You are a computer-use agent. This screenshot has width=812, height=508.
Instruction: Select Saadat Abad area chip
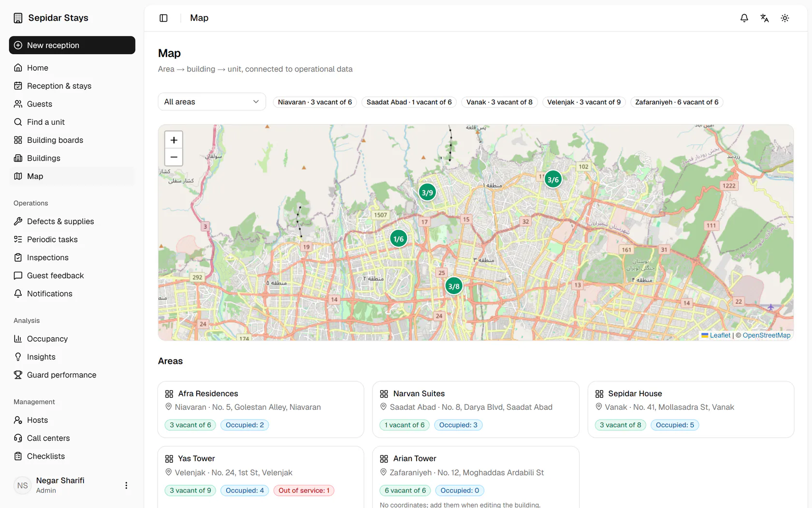point(409,102)
